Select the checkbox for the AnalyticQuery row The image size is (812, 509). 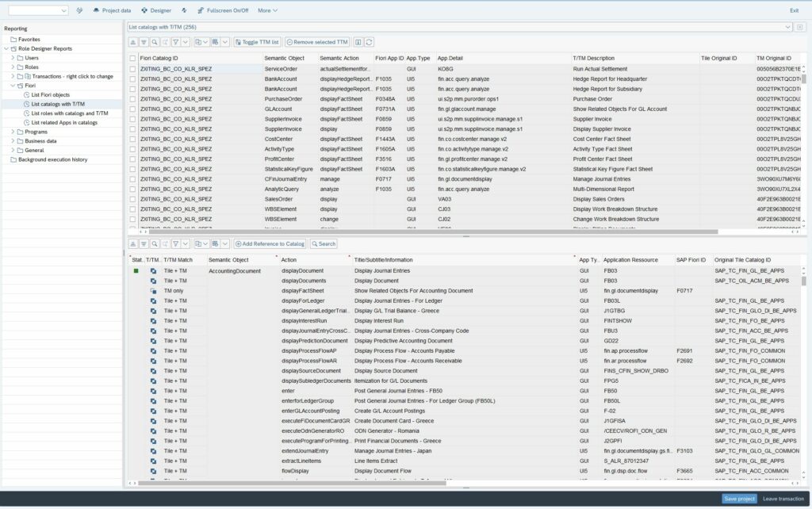(133, 189)
